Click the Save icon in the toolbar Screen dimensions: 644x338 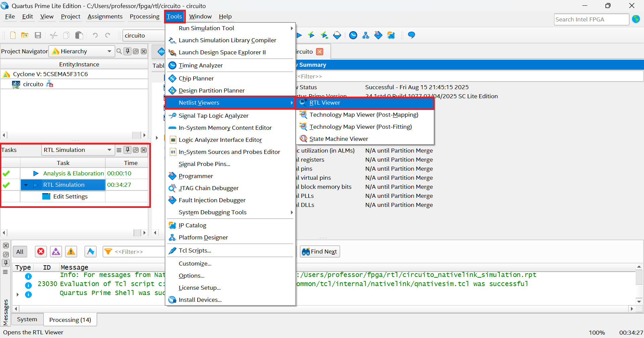(38, 35)
